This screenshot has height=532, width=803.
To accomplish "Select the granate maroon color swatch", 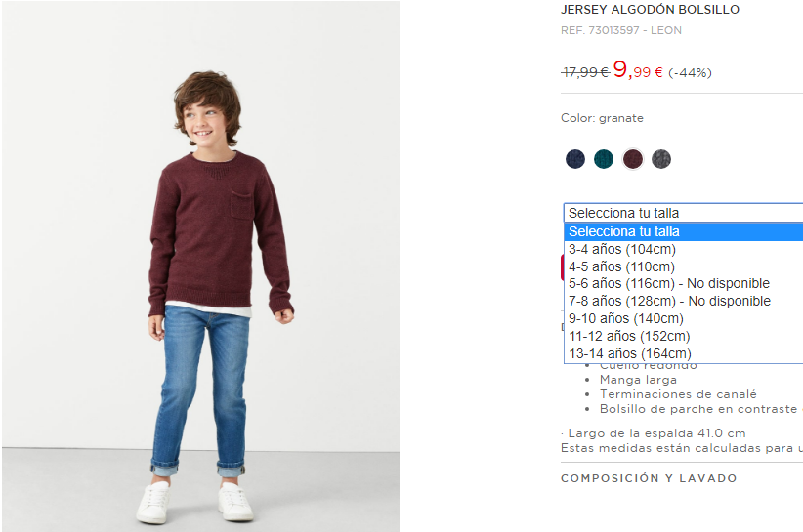I will coord(632,159).
